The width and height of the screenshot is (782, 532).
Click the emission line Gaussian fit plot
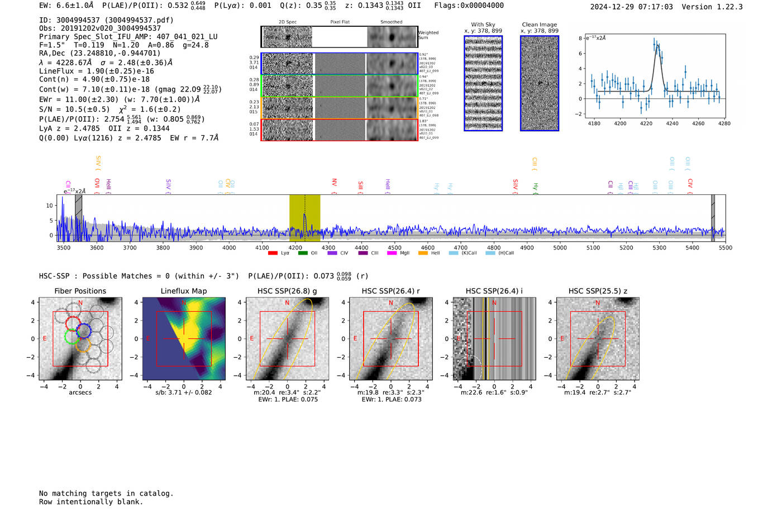657,76
